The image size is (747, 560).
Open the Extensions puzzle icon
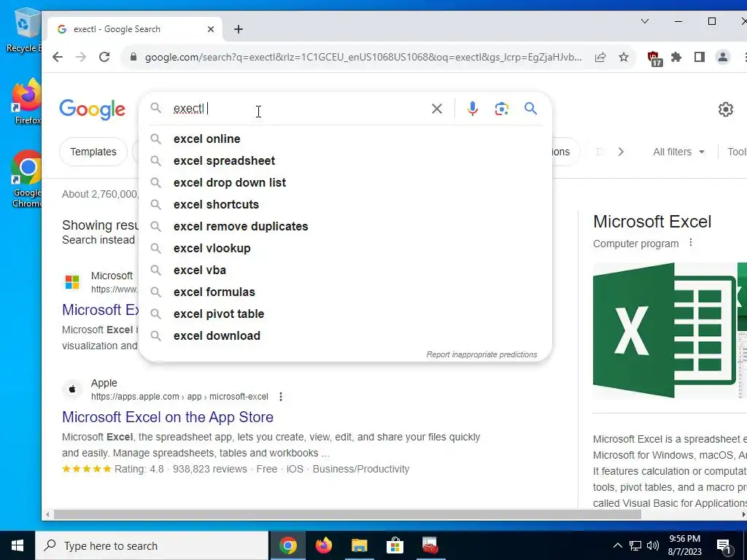(x=676, y=57)
